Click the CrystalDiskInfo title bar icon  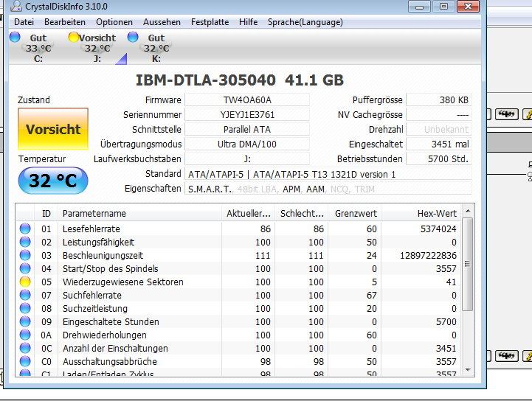click(x=16, y=6)
